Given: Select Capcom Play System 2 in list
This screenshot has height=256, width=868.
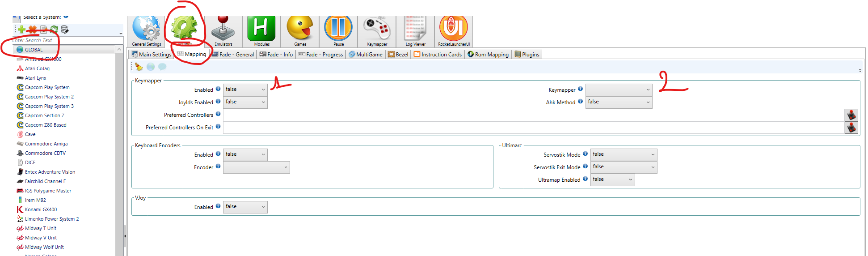Looking at the screenshot, I should click(49, 97).
